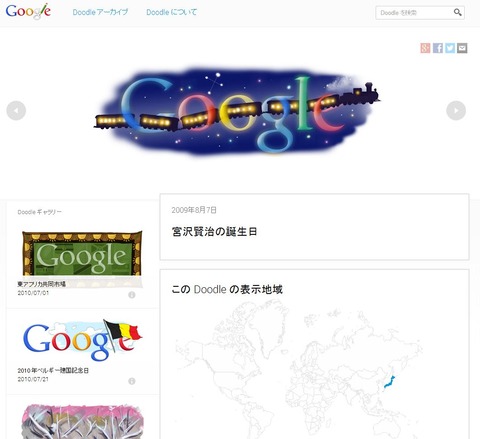Share this doodle on Twitter
Image resolution: width=480 pixels, height=439 pixels.
point(450,48)
